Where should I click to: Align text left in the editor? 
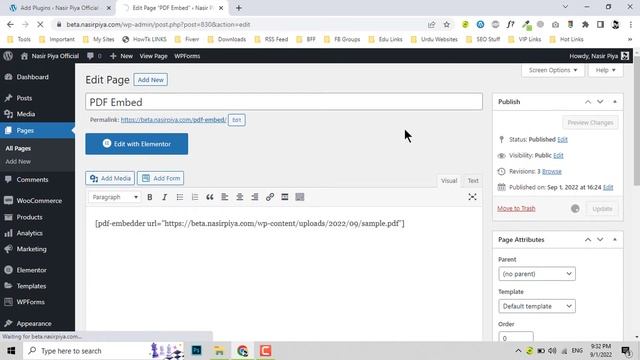coord(224,197)
